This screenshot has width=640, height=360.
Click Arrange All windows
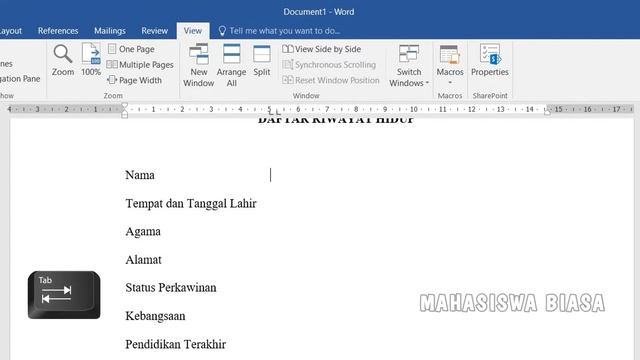(x=231, y=65)
